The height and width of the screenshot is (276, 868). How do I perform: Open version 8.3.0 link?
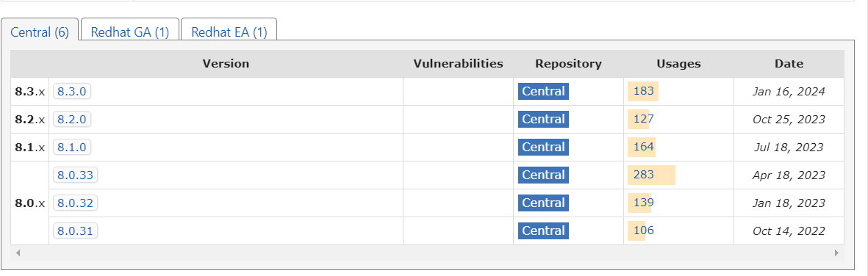coord(72,91)
